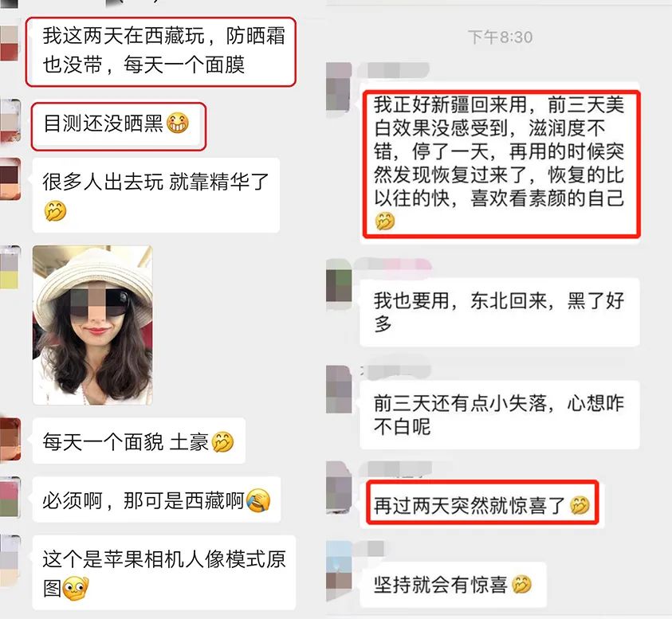Tap avatar beside 必须啊，那可是西藏啊 message
The width and height of the screenshot is (672, 619).
click(10, 497)
